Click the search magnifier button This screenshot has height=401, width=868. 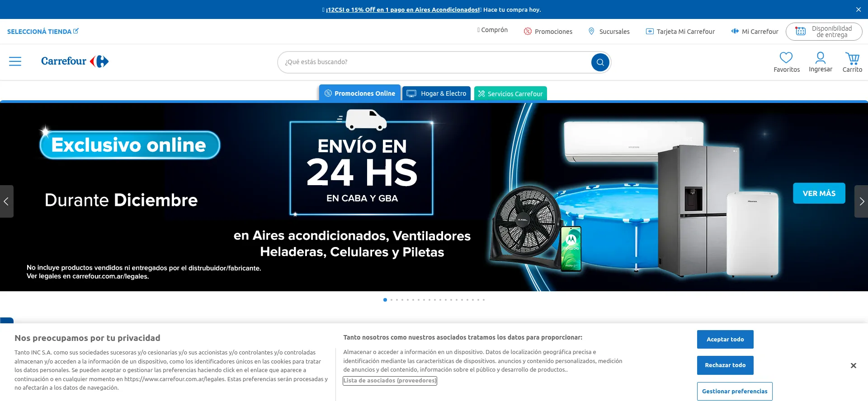pos(600,62)
